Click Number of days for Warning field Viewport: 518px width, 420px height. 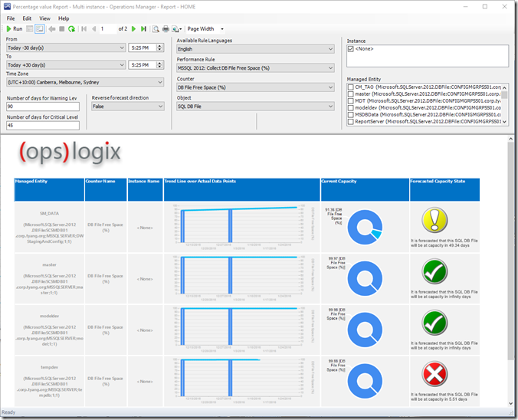43,107
